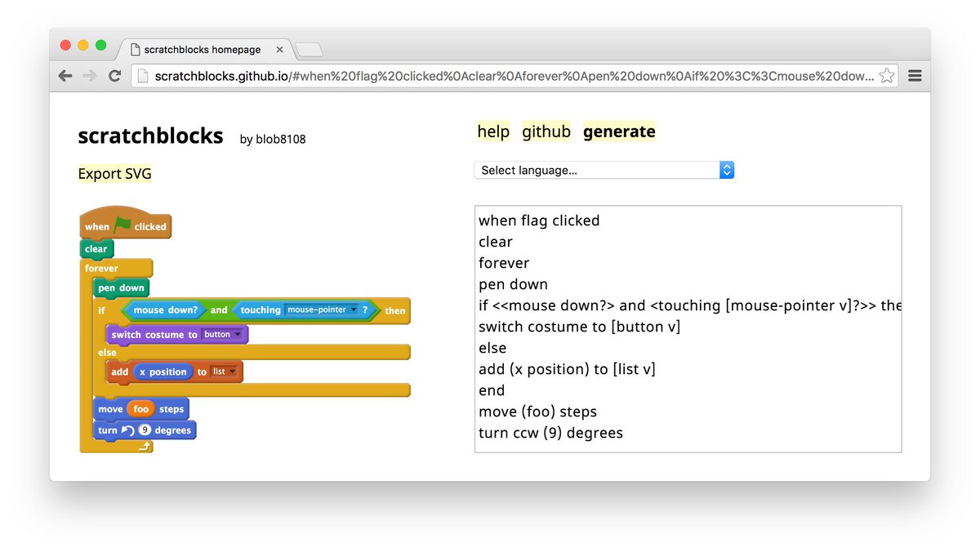This screenshot has height=552, width=980.
Task: Click counter-clockwise arrow in turn block
Action: [x=127, y=430]
